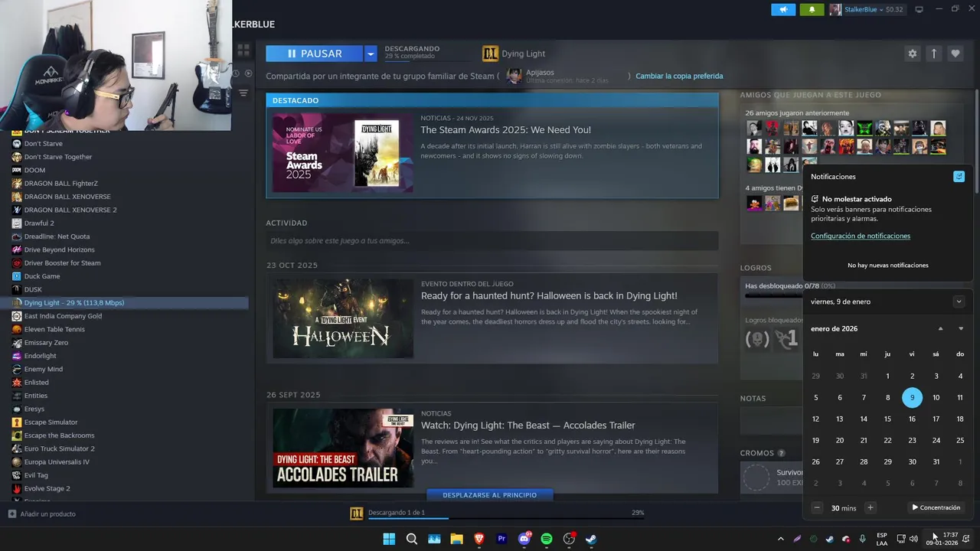Click DESPLAZARSE AL PRINCIPIO button
Screen dimensions: 980x551
pos(489,495)
